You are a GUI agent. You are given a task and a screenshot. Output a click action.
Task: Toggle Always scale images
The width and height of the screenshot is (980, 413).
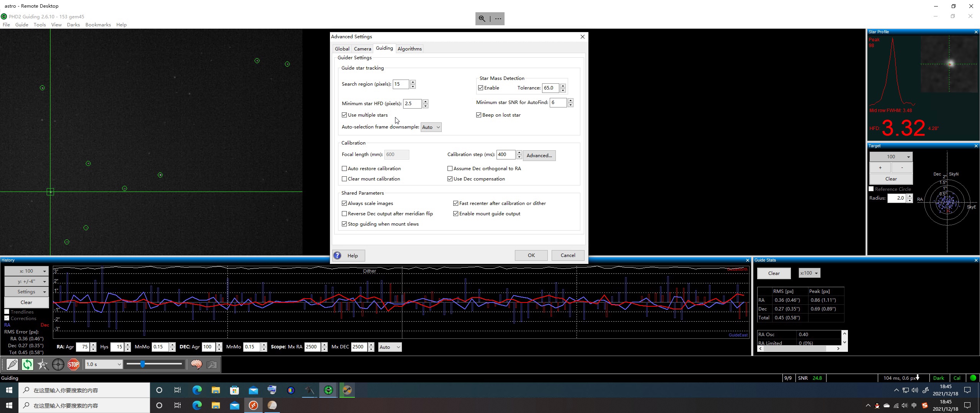click(344, 203)
